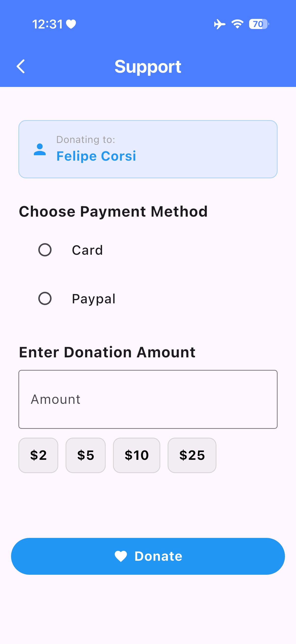Tap the heart icon next to clock
The width and height of the screenshot is (296, 644).
[71, 24]
